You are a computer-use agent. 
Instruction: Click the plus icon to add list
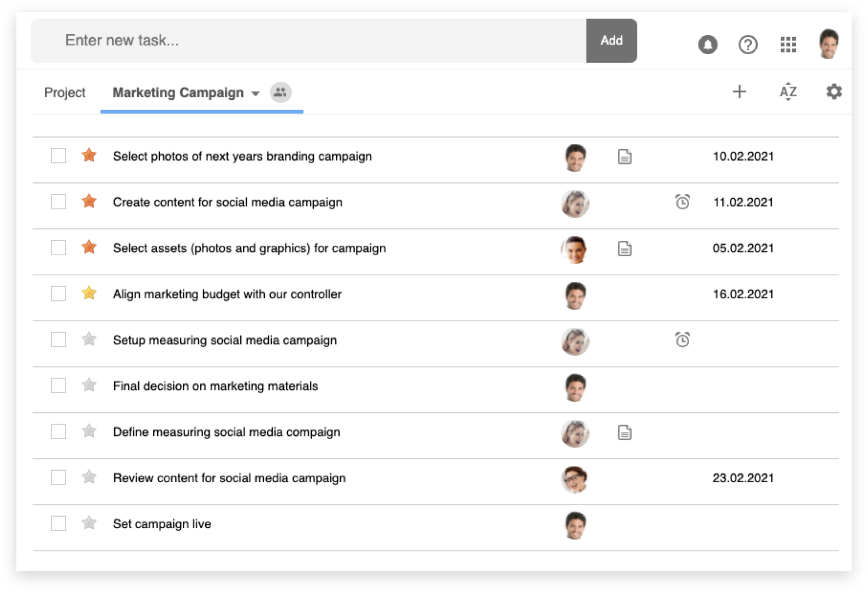739,92
